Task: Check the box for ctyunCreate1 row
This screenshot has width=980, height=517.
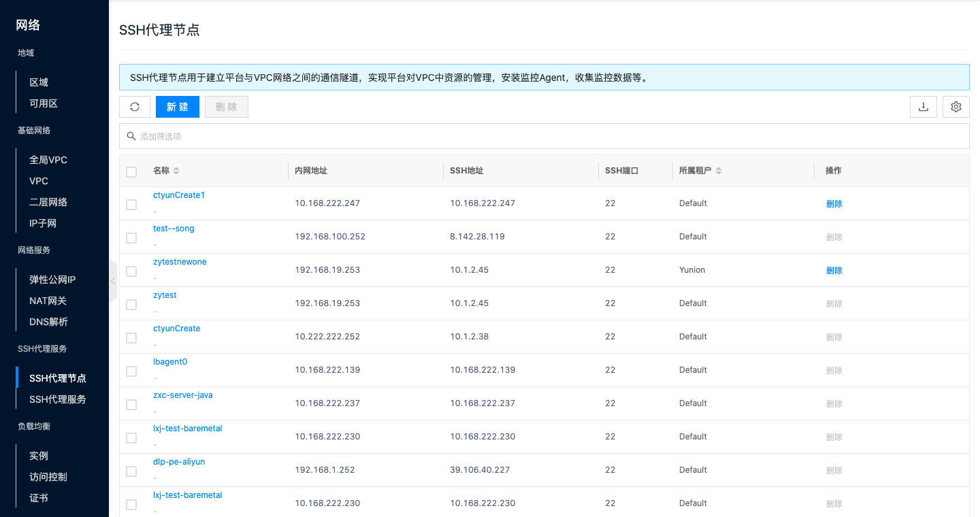Action: [131, 204]
